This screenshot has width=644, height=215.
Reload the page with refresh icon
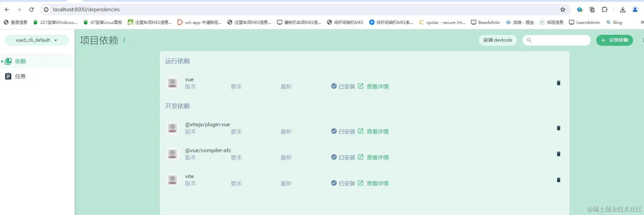(x=31, y=10)
